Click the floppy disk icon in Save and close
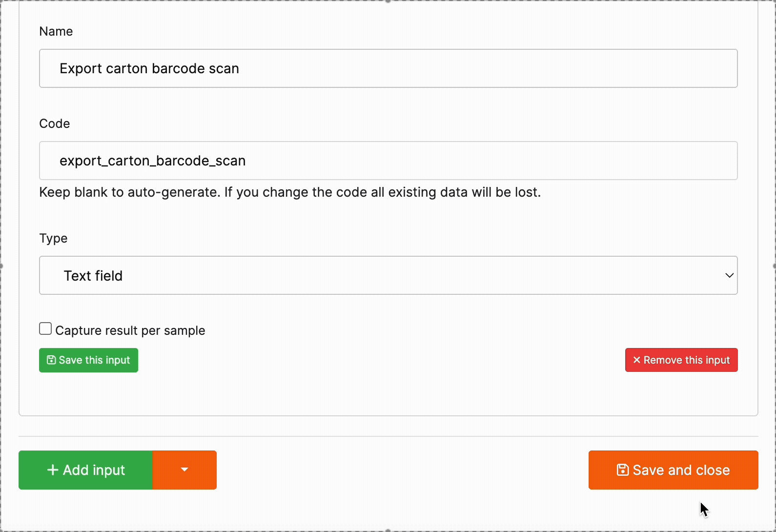Image resolution: width=776 pixels, height=532 pixels. pyautogui.click(x=623, y=470)
